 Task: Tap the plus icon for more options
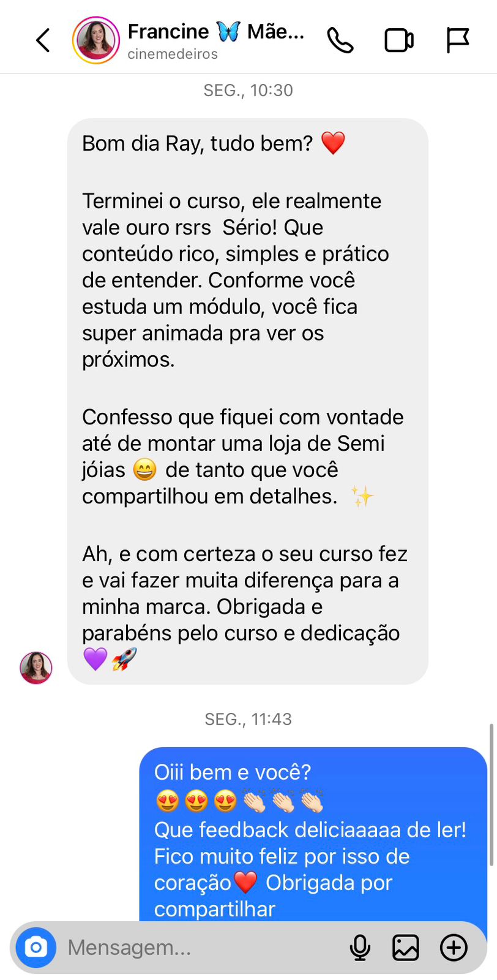pyautogui.click(x=454, y=948)
